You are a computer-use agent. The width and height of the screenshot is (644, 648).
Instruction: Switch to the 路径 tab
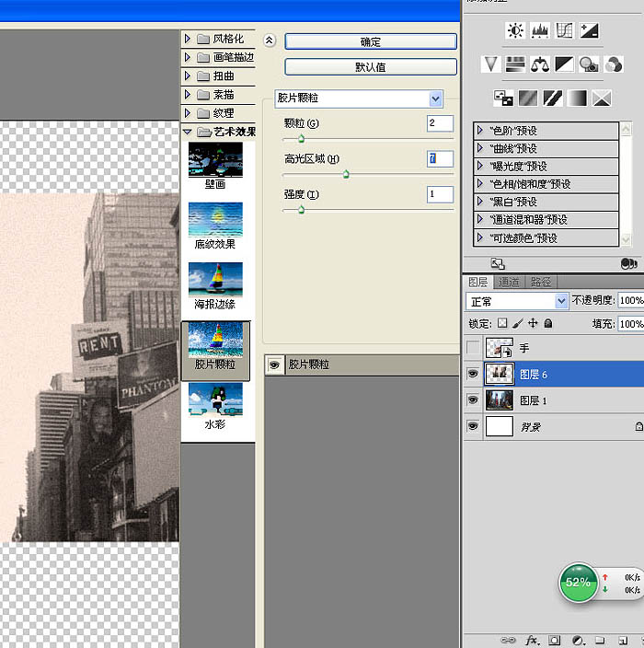click(x=541, y=282)
